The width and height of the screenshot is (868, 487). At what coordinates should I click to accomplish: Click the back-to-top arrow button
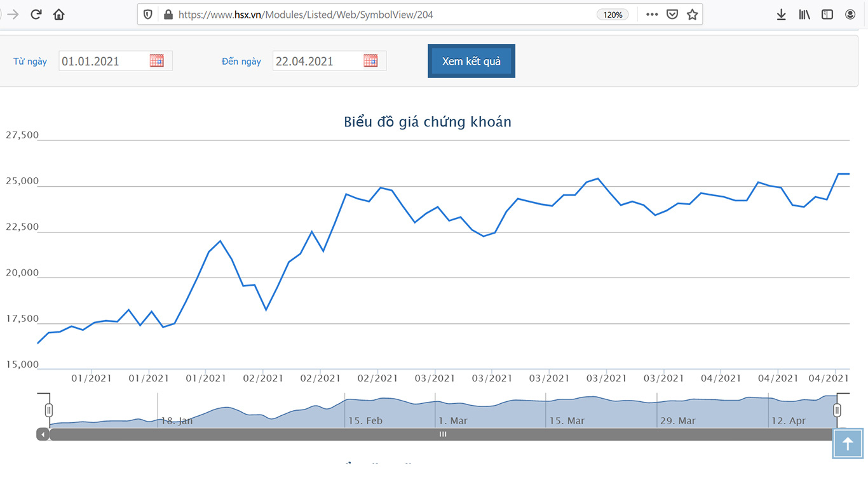(x=848, y=443)
